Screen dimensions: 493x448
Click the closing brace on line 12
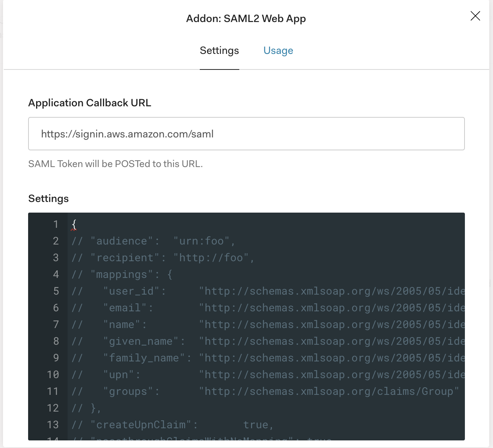point(97,408)
